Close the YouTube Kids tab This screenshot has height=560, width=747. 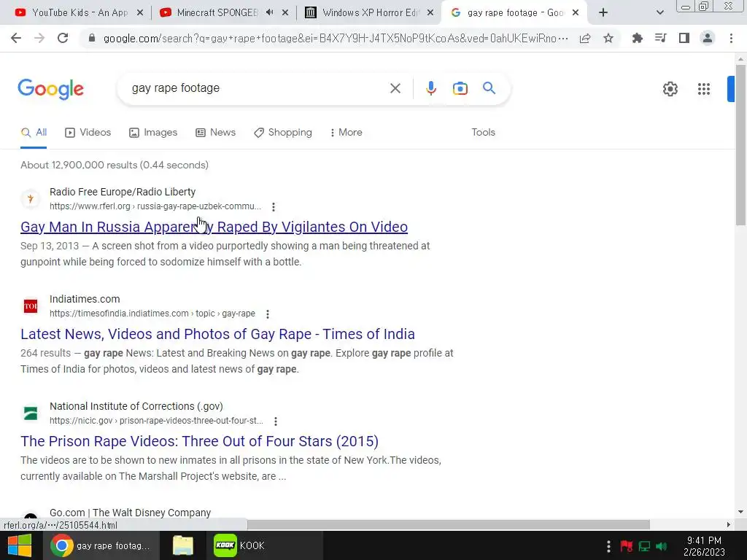139,12
